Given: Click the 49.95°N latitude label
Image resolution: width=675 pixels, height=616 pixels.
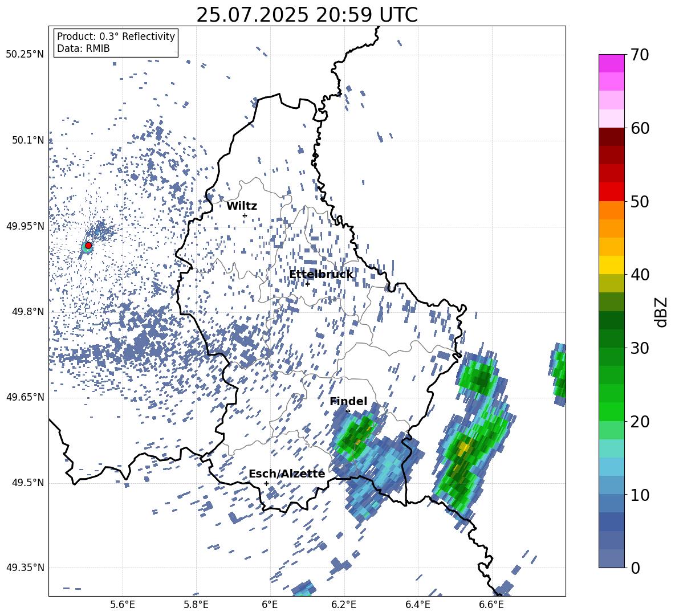Looking at the screenshot, I should [25, 226].
